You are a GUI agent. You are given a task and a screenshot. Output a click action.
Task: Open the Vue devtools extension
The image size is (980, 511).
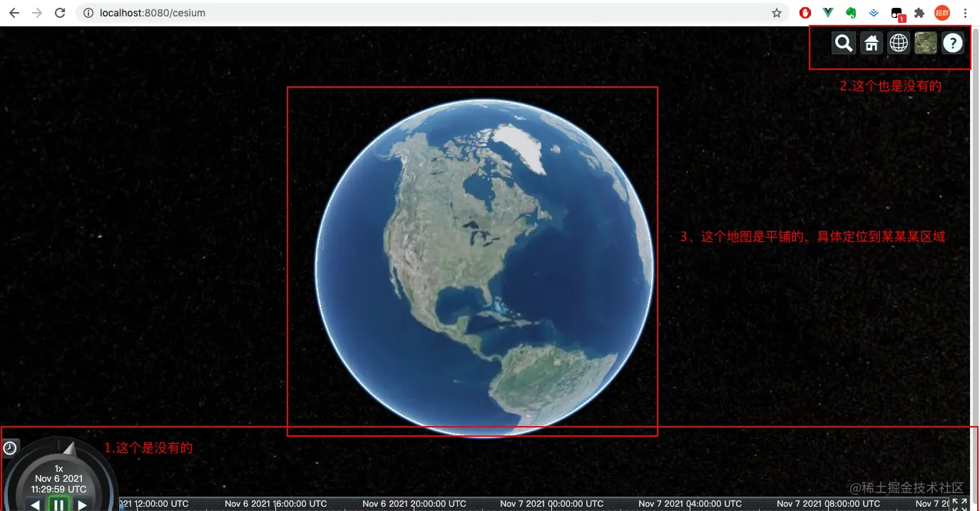pos(828,13)
